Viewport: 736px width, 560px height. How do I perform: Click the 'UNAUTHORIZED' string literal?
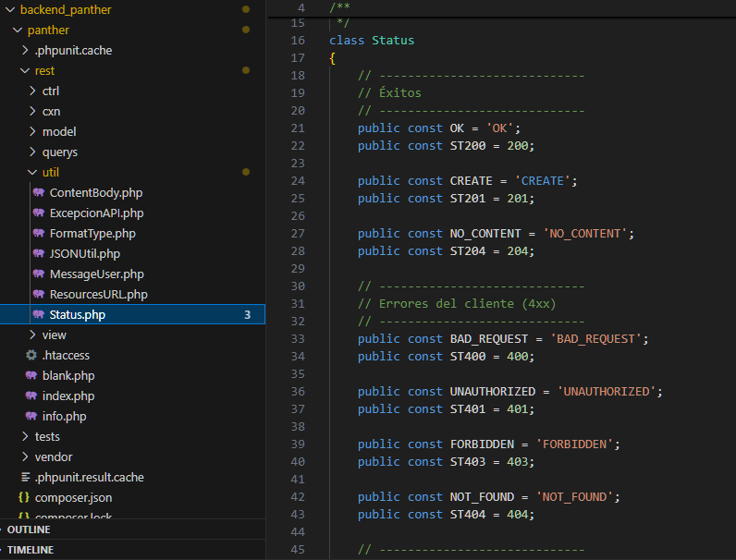607,391
